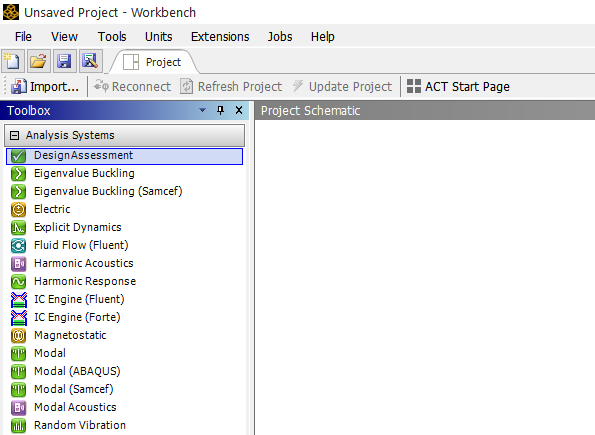The height and width of the screenshot is (435, 595).
Task: Switch to the Project tab
Action: [x=154, y=62]
